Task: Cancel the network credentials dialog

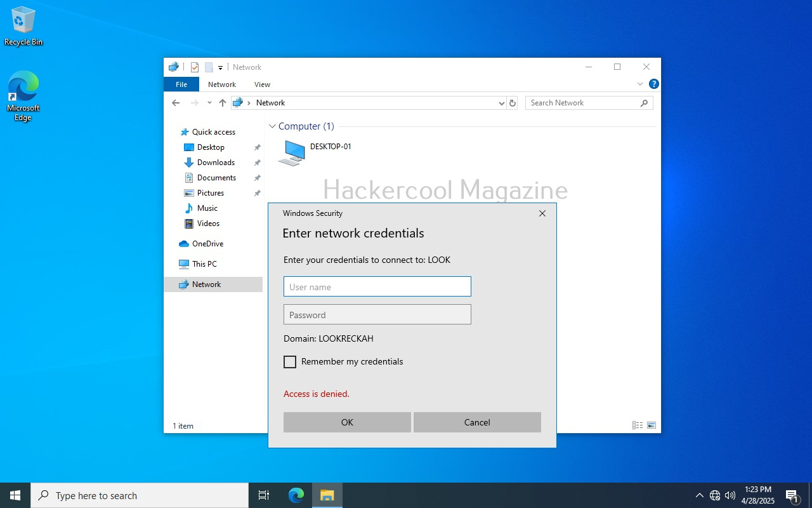Action: click(x=477, y=422)
